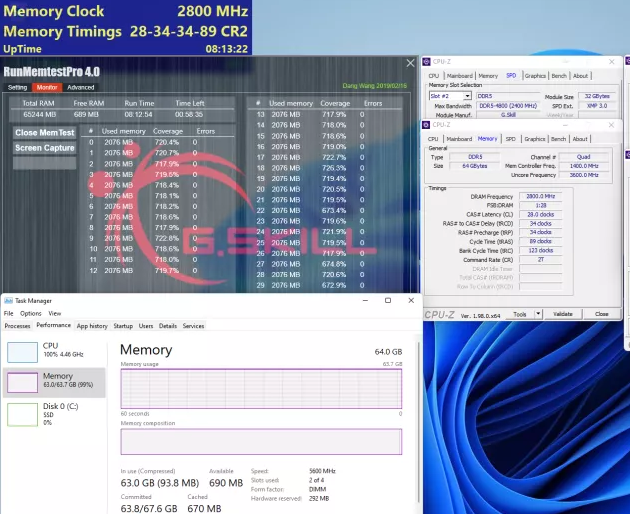
Task: Open Advanced tab in RunMemtestPro
Action: click(80, 87)
